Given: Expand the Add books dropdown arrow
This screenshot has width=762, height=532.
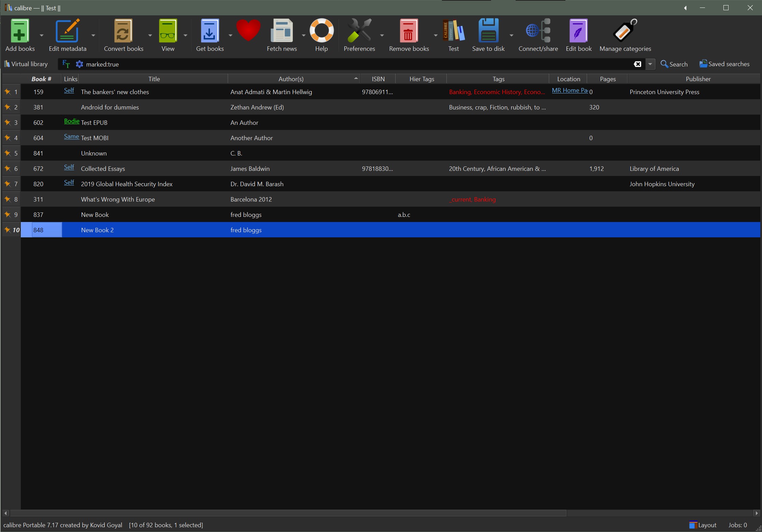Looking at the screenshot, I should tap(42, 35).
